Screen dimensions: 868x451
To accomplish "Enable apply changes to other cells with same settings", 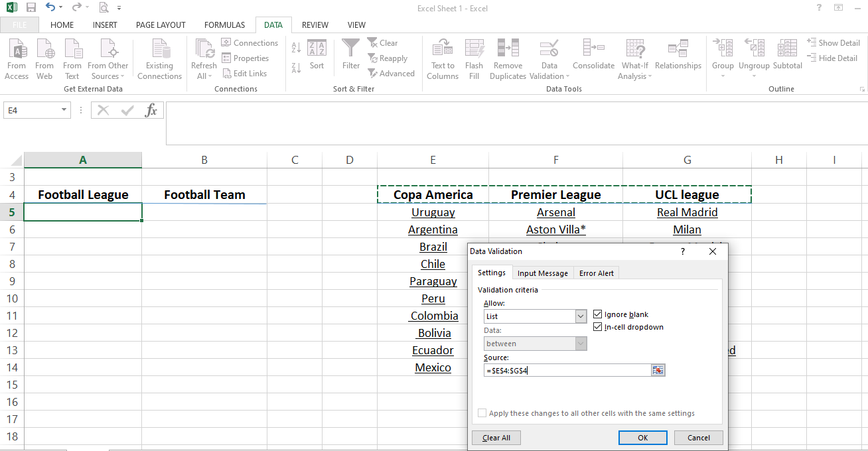I will [x=482, y=413].
